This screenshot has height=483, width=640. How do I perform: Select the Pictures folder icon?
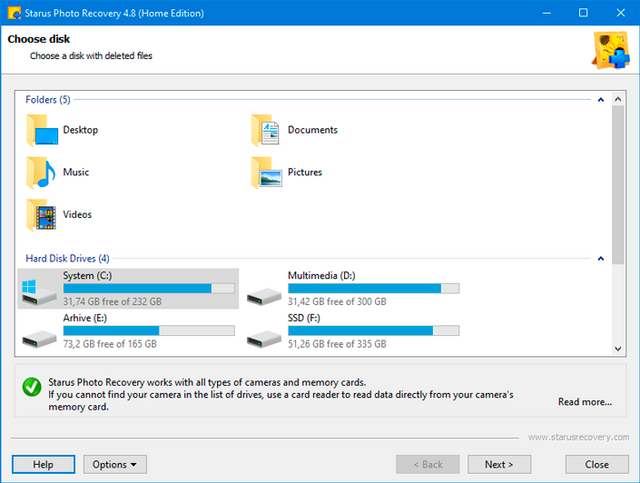(267, 173)
